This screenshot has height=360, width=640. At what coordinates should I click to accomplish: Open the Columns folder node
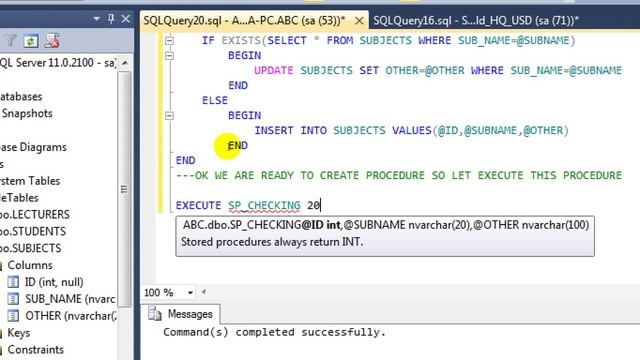(30, 265)
